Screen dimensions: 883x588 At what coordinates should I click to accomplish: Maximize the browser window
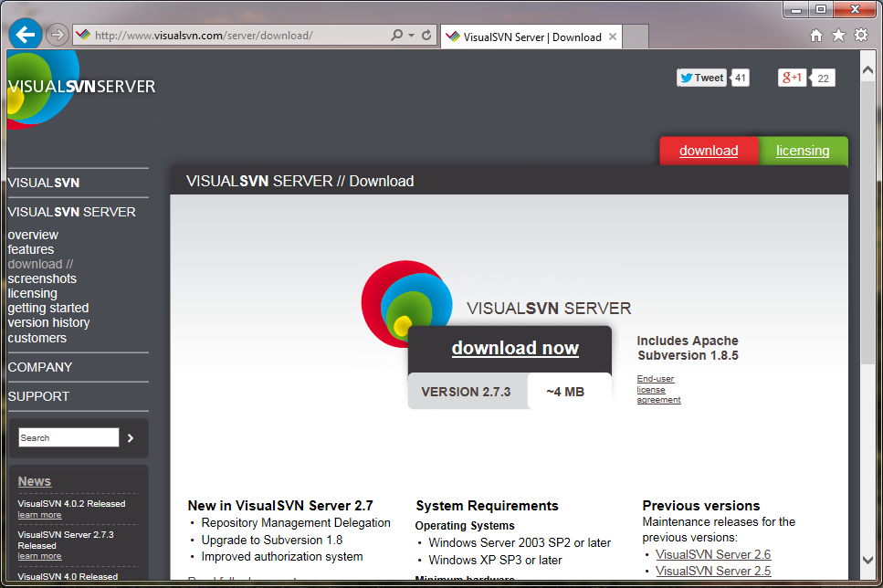tap(821, 9)
